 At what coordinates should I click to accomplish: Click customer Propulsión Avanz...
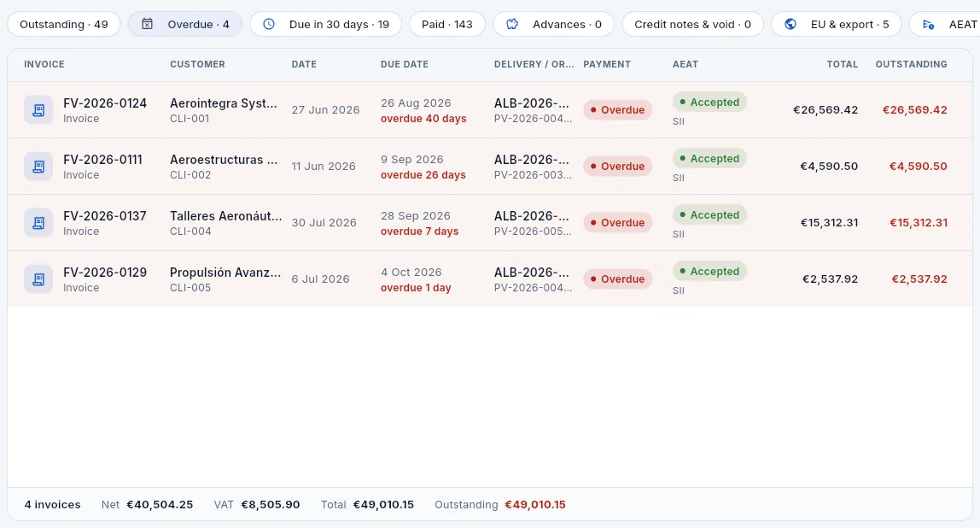(x=225, y=273)
